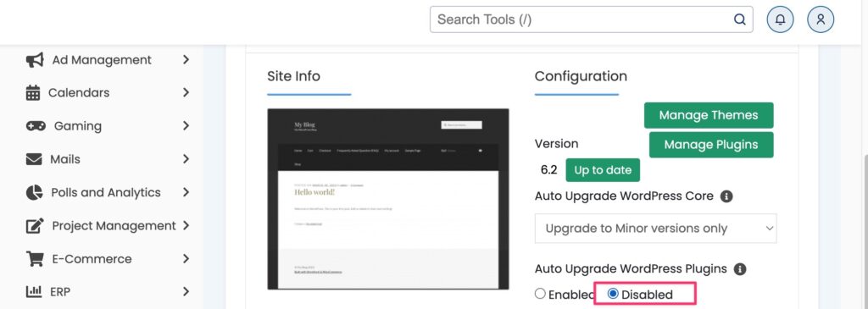
Task: Click the Polls and Analytics pie chart icon
Action: point(34,192)
